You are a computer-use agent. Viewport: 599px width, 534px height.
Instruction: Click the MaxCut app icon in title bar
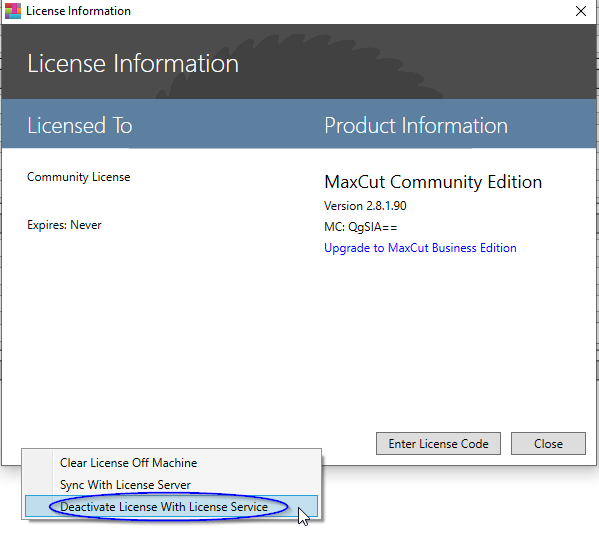pyautogui.click(x=13, y=11)
